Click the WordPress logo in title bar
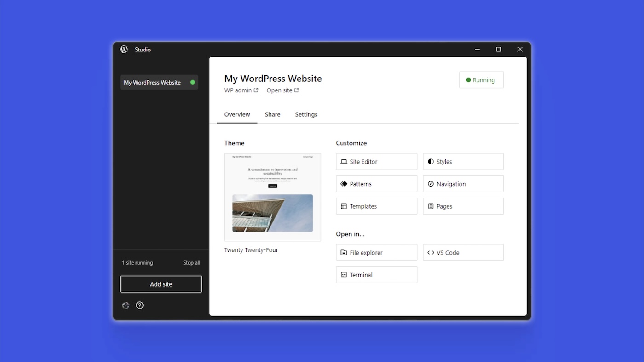 (x=124, y=50)
